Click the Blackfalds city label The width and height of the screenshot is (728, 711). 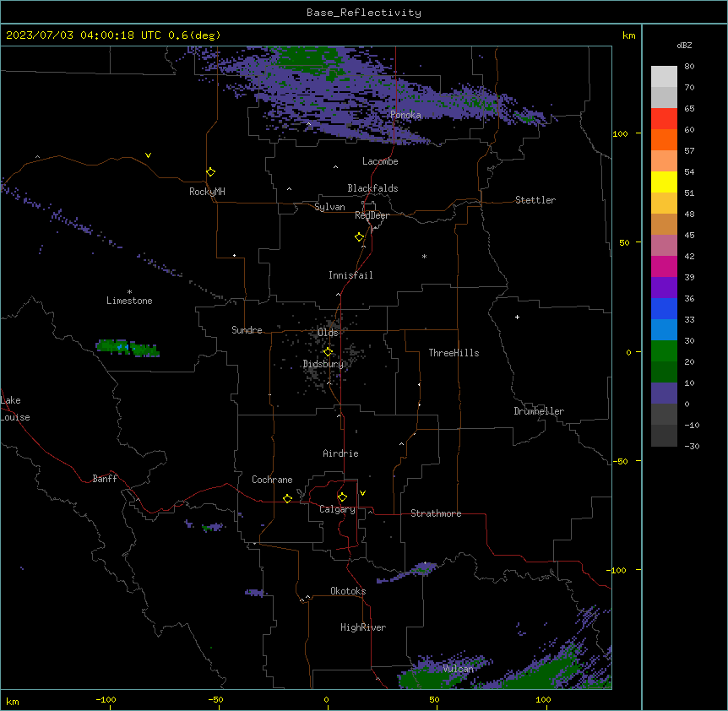(x=372, y=188)
